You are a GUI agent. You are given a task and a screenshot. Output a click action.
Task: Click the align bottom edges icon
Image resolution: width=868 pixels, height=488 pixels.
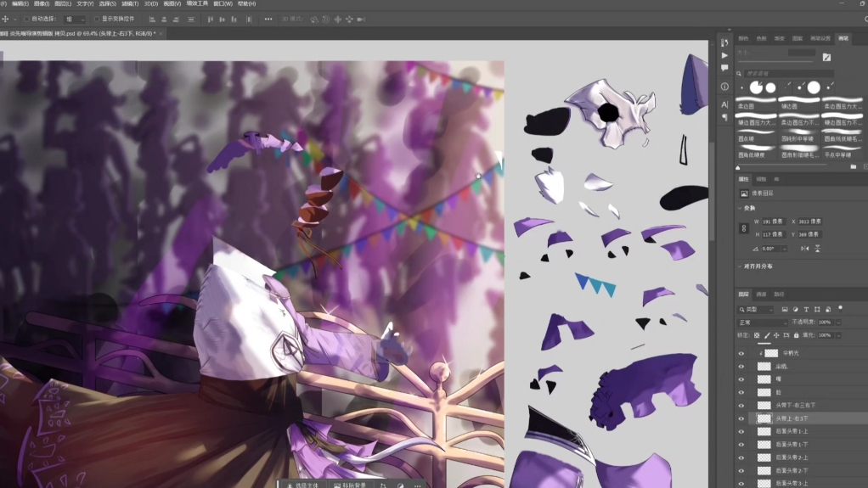point(234,20)
